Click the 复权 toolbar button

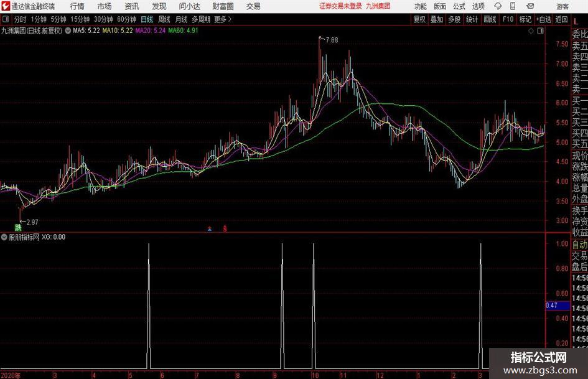[419, 19]
